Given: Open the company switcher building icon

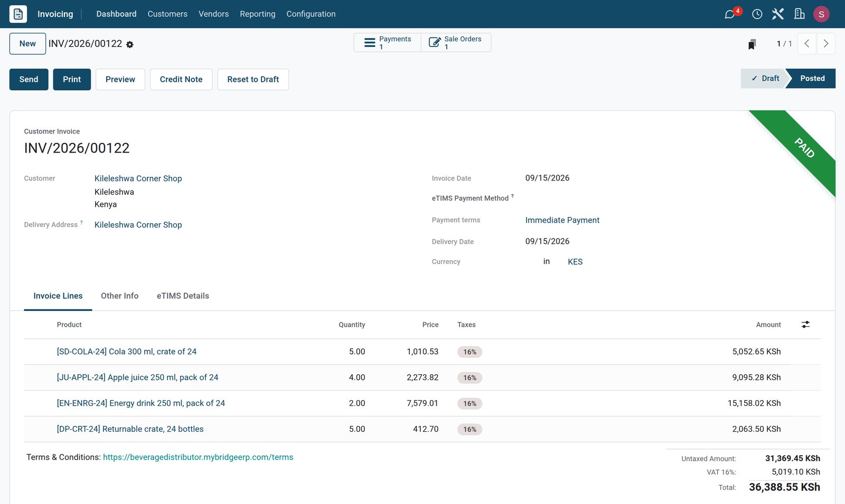Looking at the screenshot, I should tap(799, 14).
